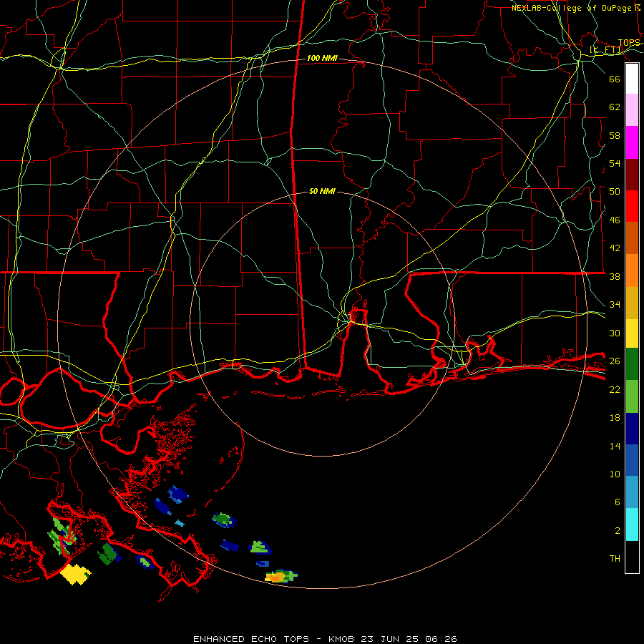Pick the dark green legend swatch
Screen dimensions: 644x644
click(x=632, y=364)
